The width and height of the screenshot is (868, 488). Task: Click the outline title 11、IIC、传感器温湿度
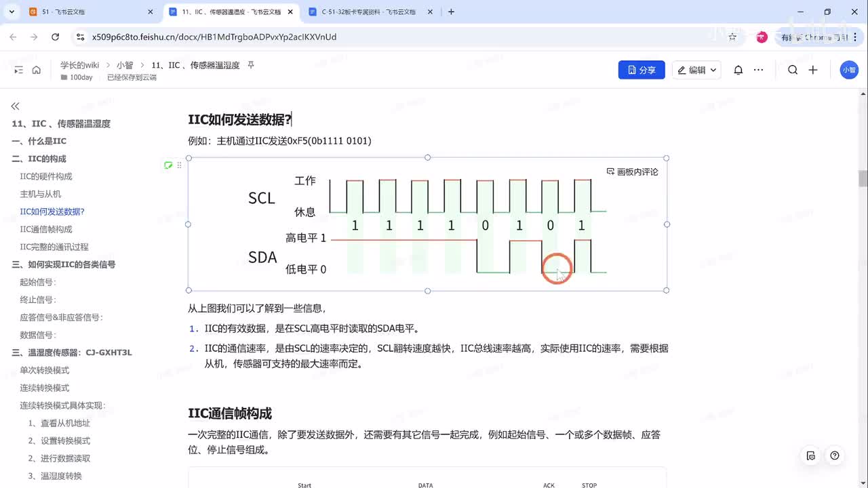click(x=61, y=123)
